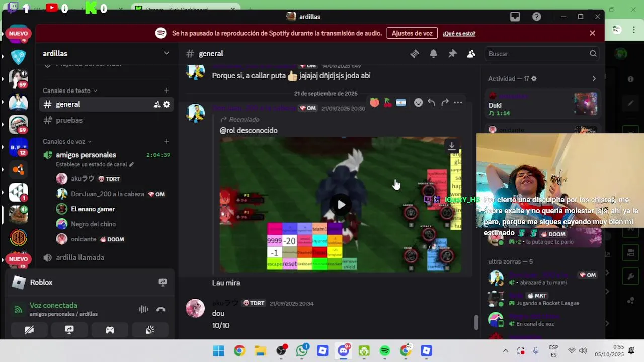Open Discord inbox icon in title bar
644x362 pixels.
pyautogui.click(x=515, y=17)
